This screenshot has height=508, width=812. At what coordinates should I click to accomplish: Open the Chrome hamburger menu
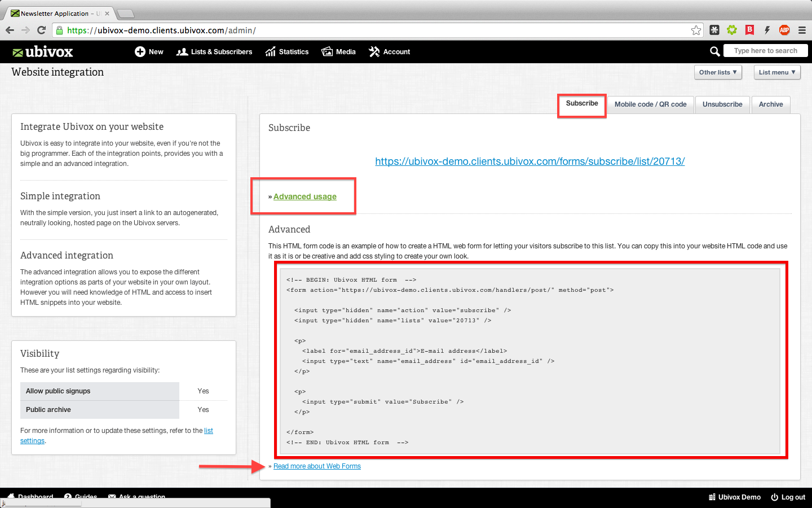click(802, 30)
